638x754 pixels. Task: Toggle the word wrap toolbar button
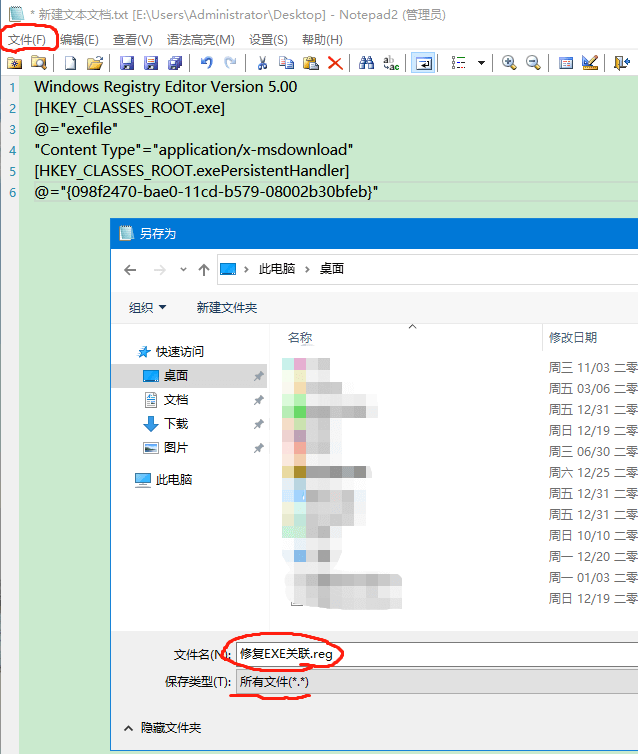pos(424,63)
